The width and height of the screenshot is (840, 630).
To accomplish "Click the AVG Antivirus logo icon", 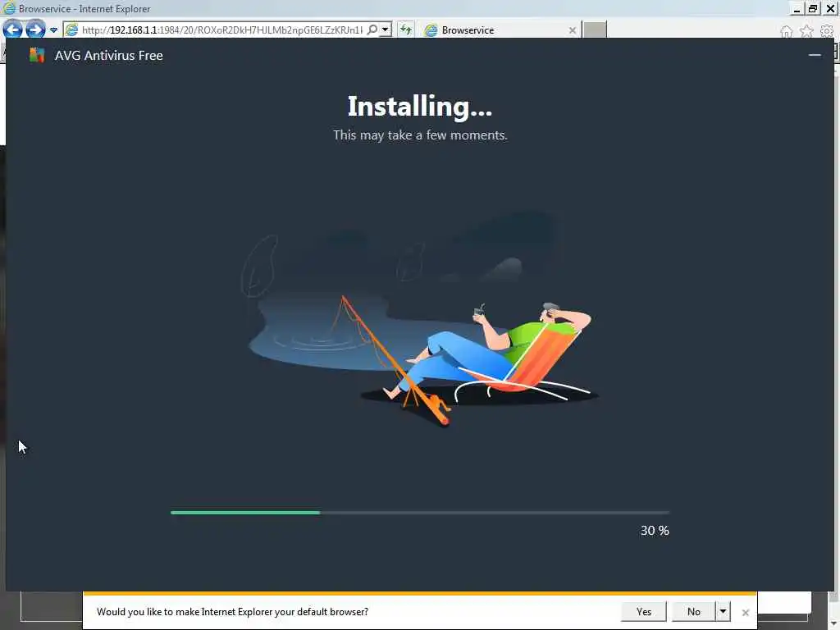I will pyautogui.click(x=36, y=55).
